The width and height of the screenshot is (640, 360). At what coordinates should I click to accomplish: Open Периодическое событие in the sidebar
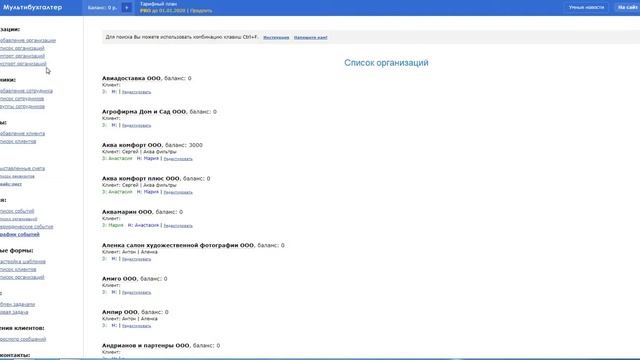point(27,227)
